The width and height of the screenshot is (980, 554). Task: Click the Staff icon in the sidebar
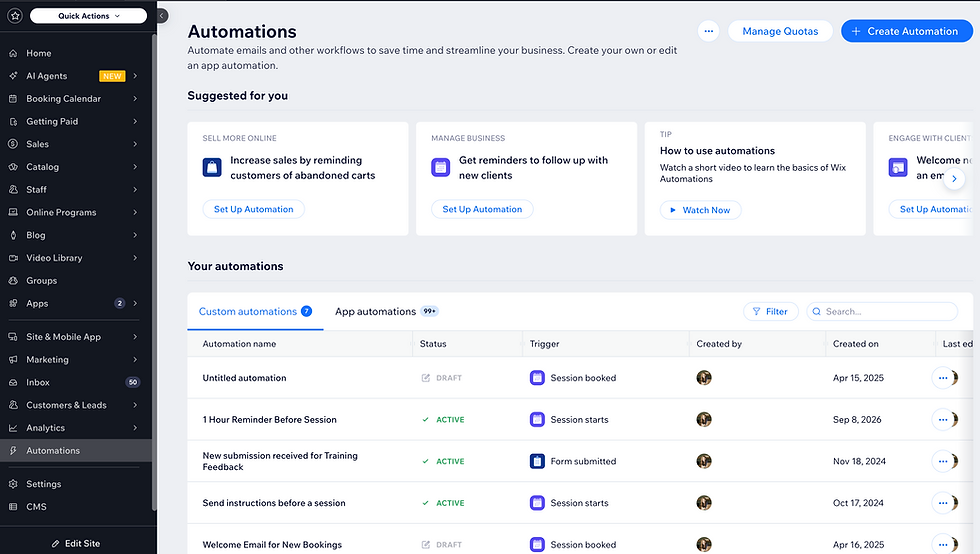coord(13,189)
